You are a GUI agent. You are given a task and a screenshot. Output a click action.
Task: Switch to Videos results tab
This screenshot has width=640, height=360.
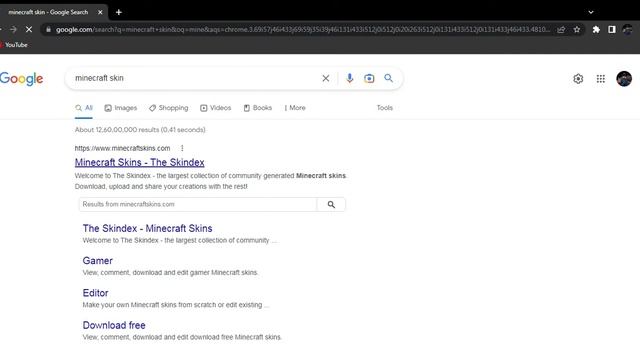(x=216, y=108)
